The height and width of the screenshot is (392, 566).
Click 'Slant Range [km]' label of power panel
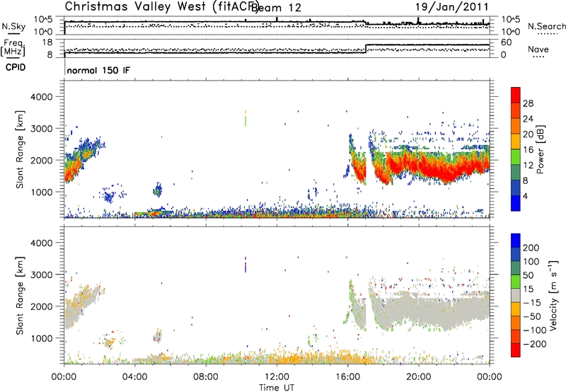pyautogui.click(x=20, y=149)
